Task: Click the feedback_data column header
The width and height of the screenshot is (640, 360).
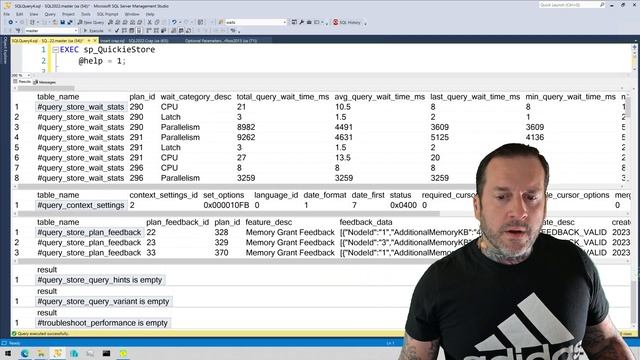Action: [366, 222]
